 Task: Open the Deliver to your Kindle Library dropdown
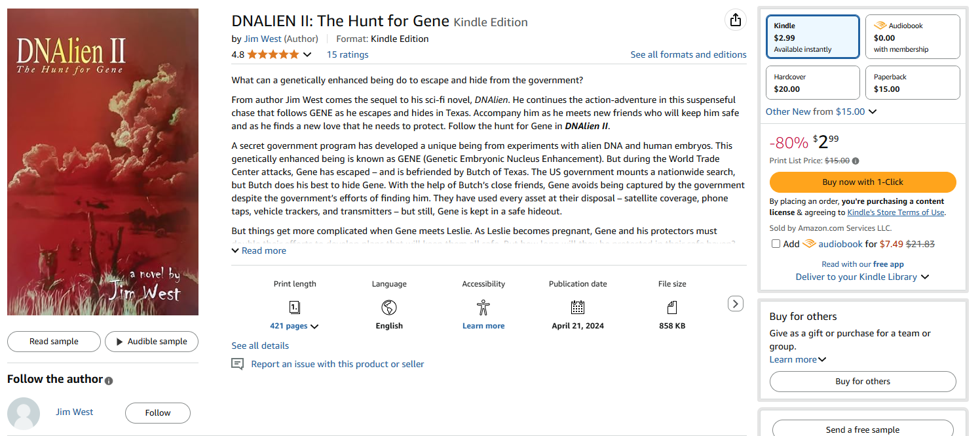click(925, 277)
